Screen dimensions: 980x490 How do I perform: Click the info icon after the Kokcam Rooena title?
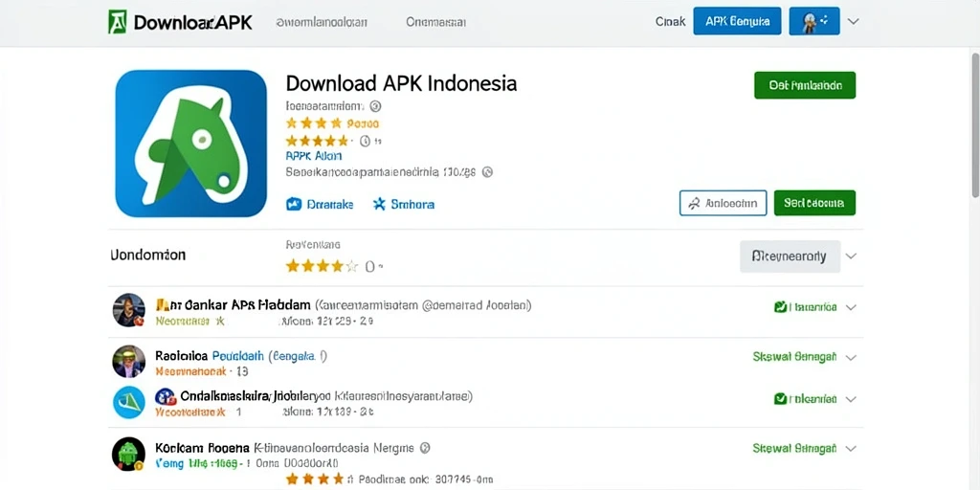click(x=425, y=448)
